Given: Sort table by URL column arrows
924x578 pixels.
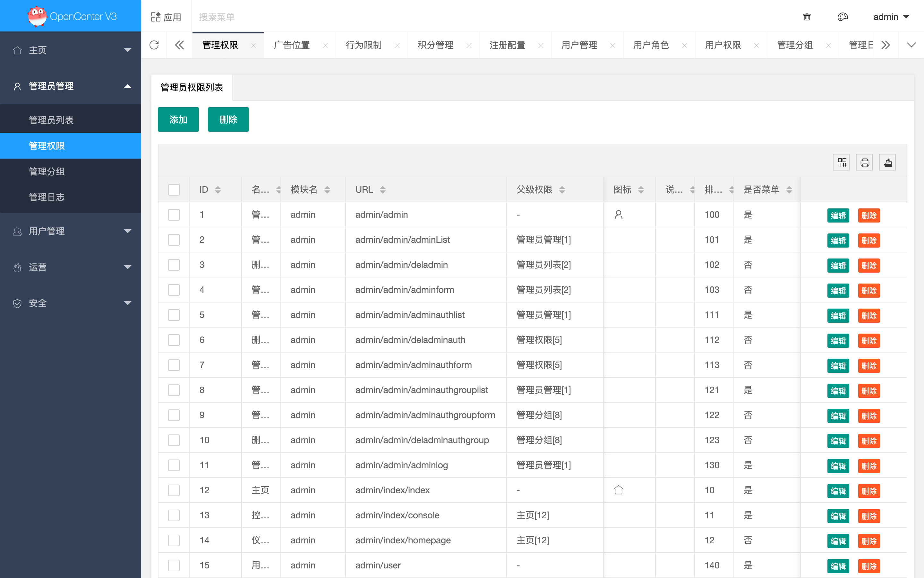Looking at the screenshot, I should click(382, 189).
